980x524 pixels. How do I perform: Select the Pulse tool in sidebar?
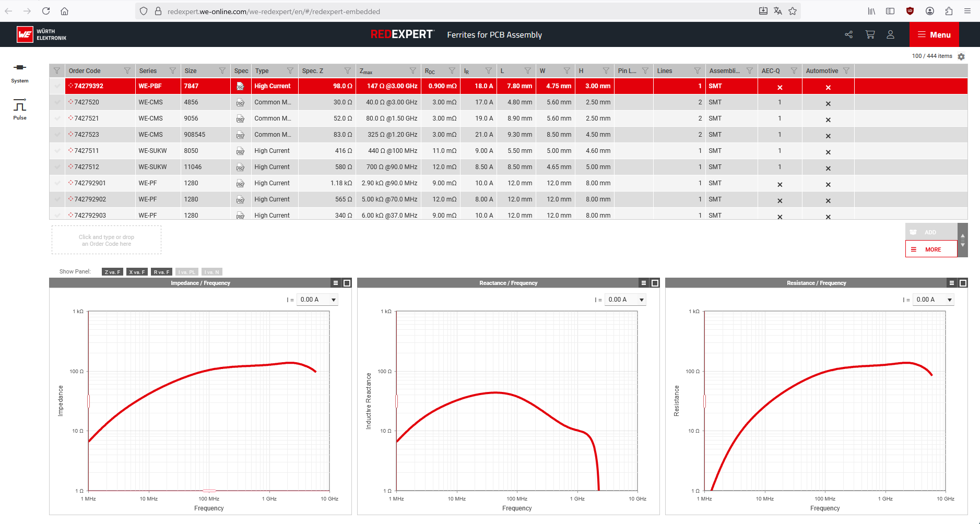[20, 109]
